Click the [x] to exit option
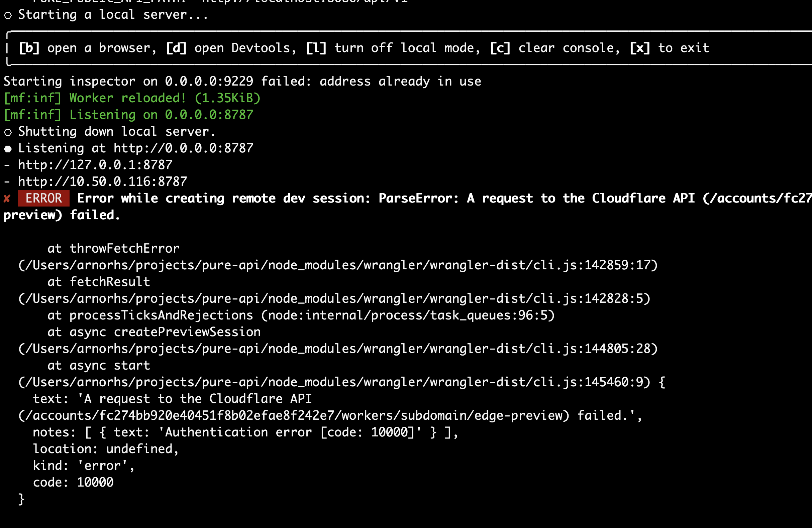The width and height of the screenshot is (812, 528). coord(669,48)
